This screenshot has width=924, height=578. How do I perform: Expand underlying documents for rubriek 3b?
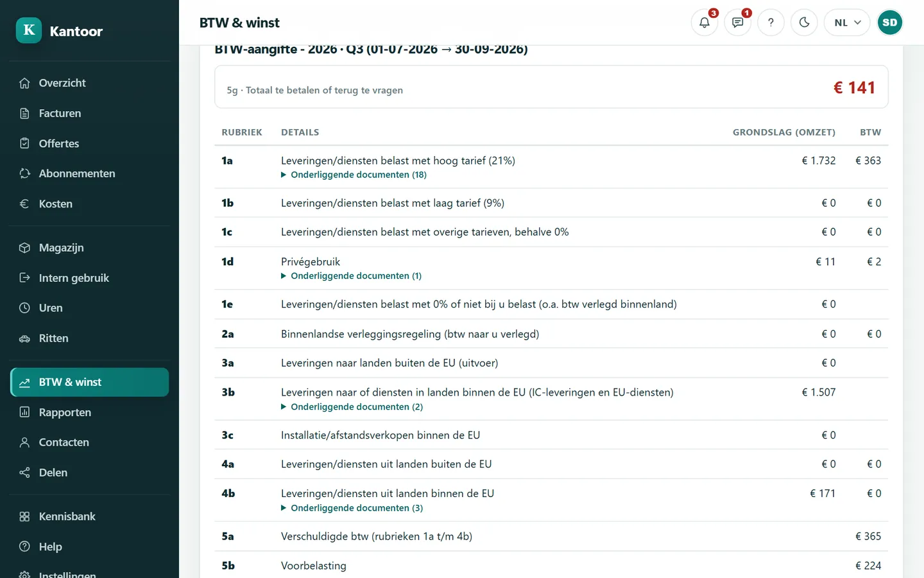pyautogui.click(x=352, y=407)
